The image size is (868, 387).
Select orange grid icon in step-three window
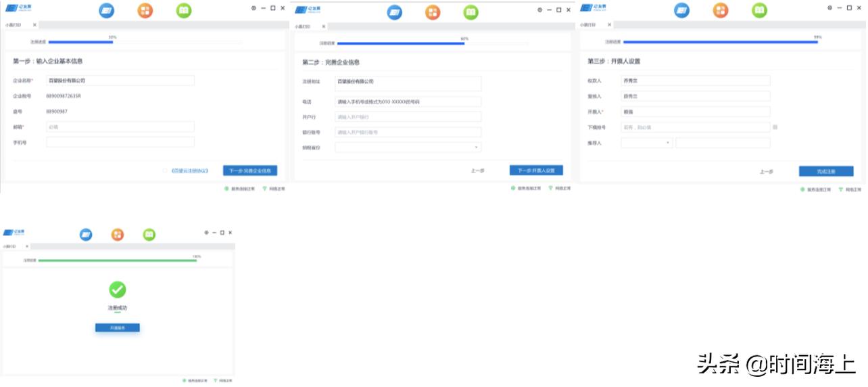tap(721, 10)
